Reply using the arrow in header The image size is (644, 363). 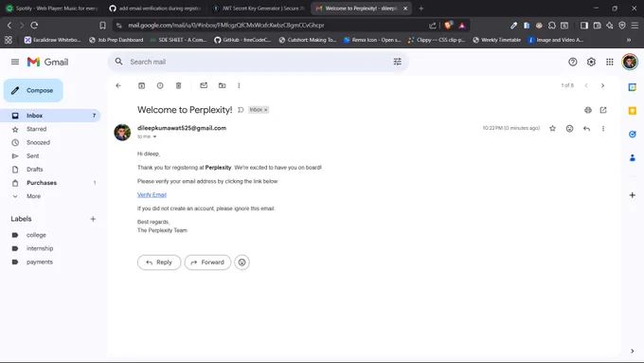(x=586, y=128)
